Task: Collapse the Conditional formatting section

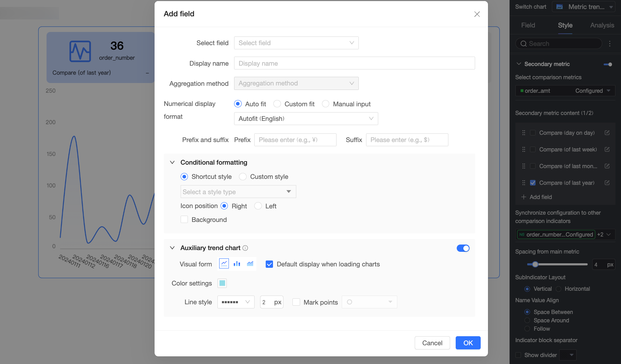Action: [x=172, y=162]
